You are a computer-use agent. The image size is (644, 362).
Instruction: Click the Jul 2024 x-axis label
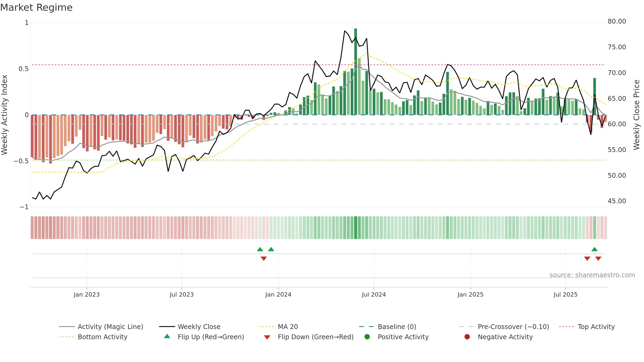[374, 295]
